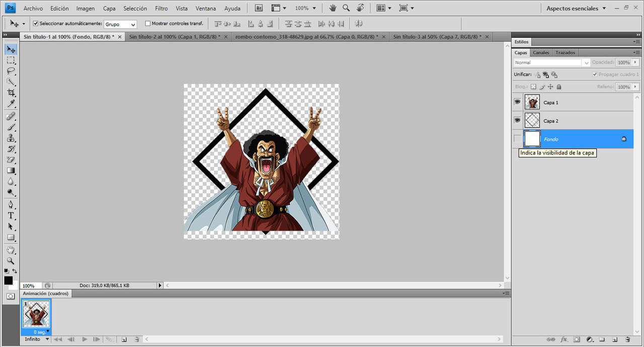
Task: Select the Gradient tool
Action: pyautogui.click(x=11, y=170)
